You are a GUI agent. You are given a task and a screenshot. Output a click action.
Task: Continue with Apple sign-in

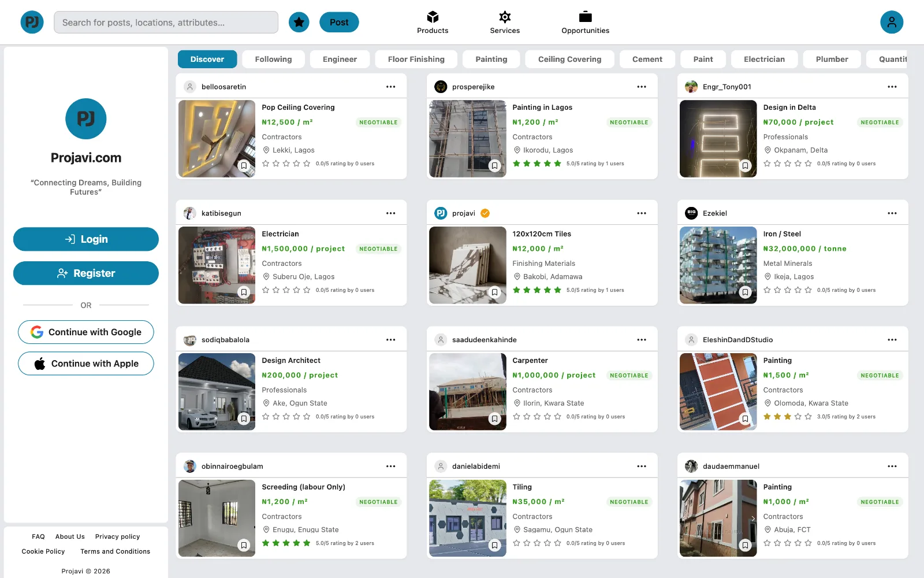[x=86, y=364]
